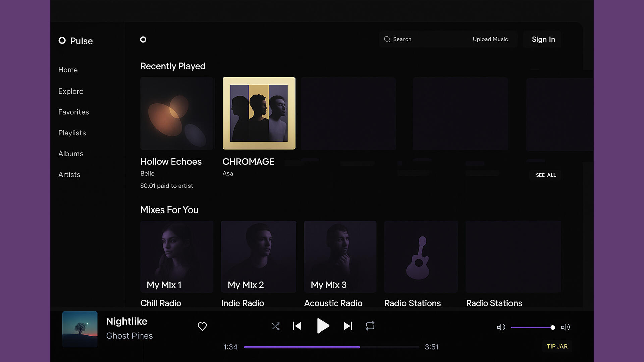644x362 pixels.
Task: Go to Favorites in sidebar
Action: (73, 112)
